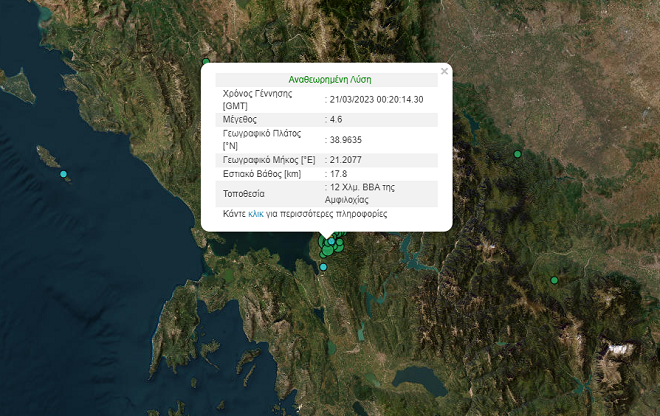Image resolution: width=660 pixels, height=416 pixels.
Task: Click the snow-capped mountain area on the map
Action: click(621, 351)
